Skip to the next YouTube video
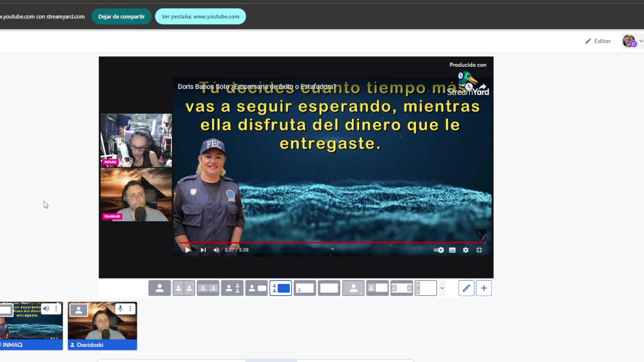644x362 pixels. click(x=203, y=250)
